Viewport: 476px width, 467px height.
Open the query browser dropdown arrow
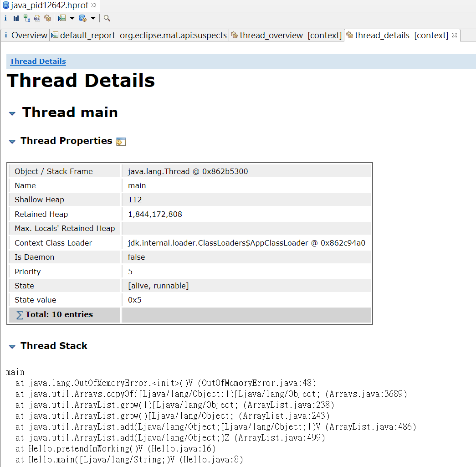[72, 18]
